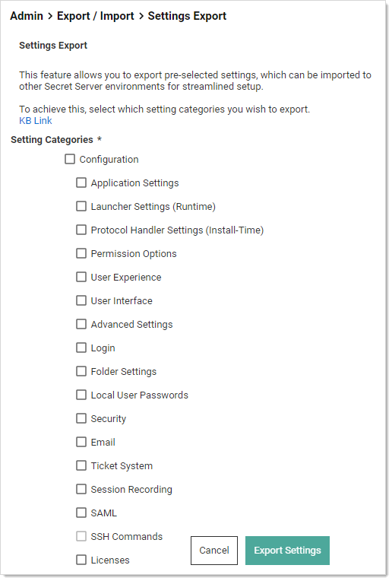Viewport: 392px width, 581px height.
Task: Enable the Security category checkbox
Action: [81, 418]
